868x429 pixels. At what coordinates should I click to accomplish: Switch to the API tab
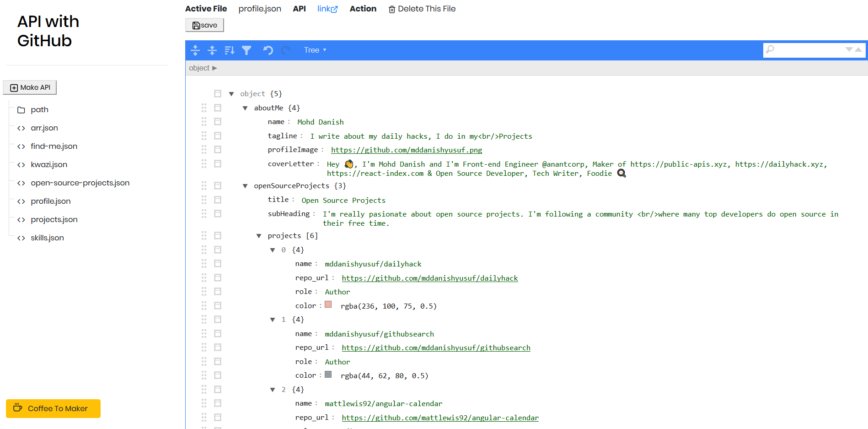tap(299, 8)
